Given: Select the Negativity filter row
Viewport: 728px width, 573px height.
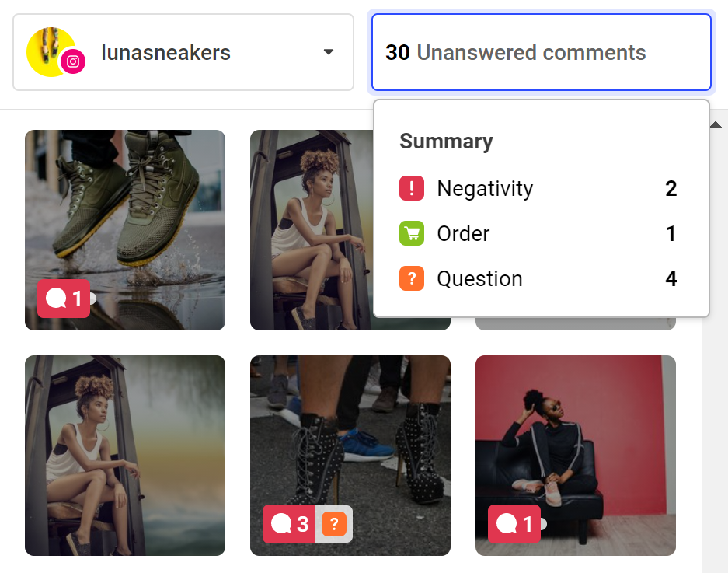Looking at the screenshot, I should 538,188.
